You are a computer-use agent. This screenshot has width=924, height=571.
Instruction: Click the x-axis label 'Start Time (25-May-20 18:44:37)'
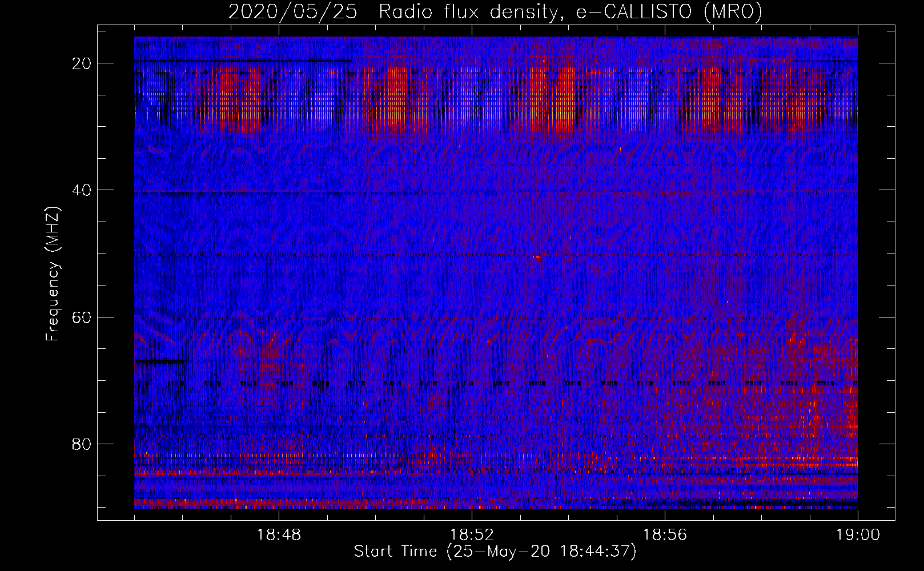coord(495,552)
